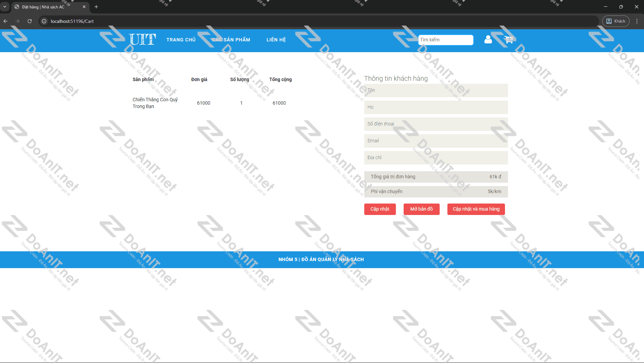Open CÁC SẢN PHẨM menu
Image resolution: width=644 pixels, height=363 pixels.
(231, 40)
